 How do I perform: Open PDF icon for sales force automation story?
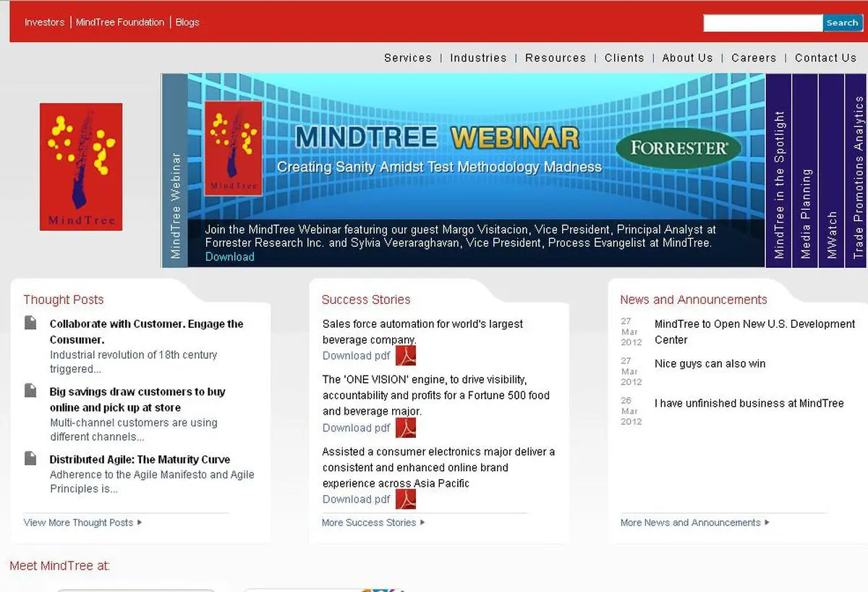(406, 355)
